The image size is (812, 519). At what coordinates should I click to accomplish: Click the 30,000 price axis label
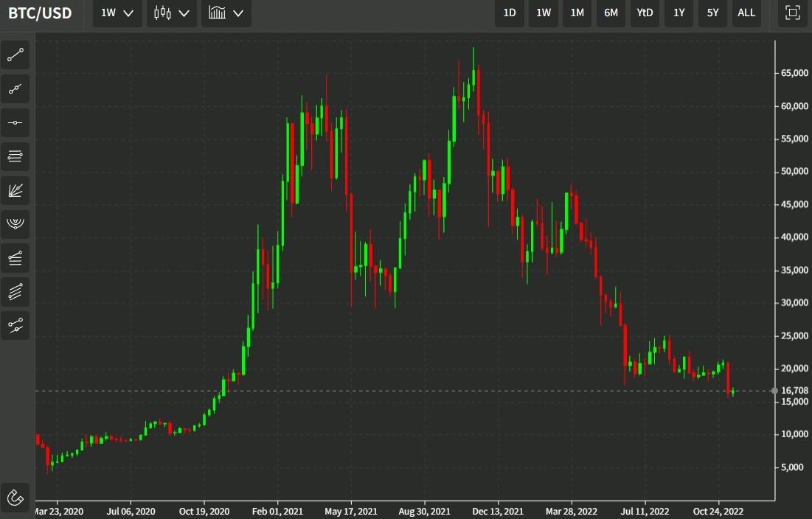point(794,303)
